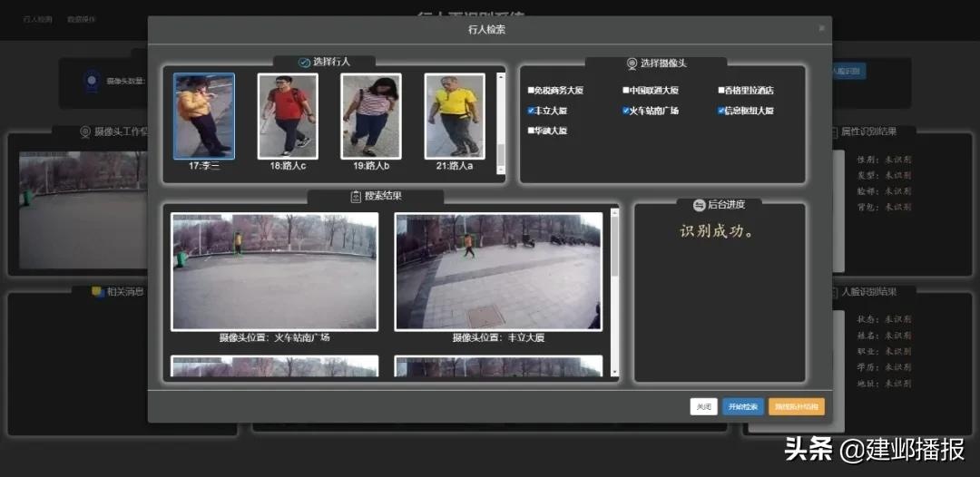Click the 相关消息 chat icon
980x477 pixels.
click(97, 292)
